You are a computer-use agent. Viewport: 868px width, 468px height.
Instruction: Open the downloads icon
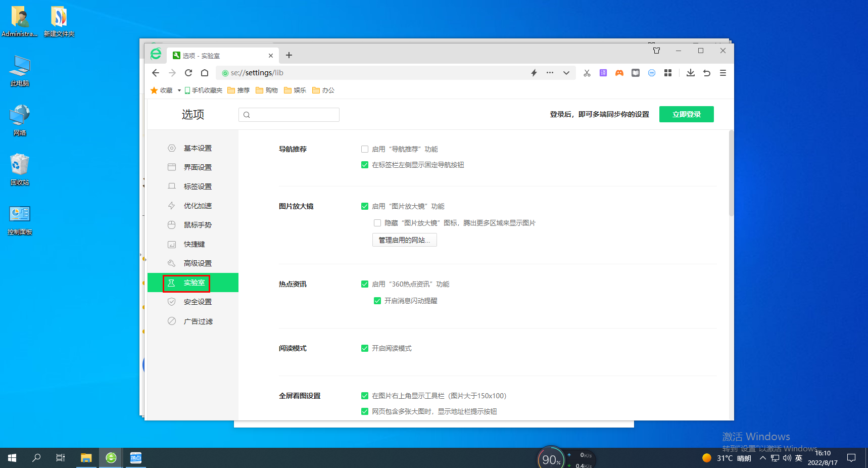pos(691,73)
